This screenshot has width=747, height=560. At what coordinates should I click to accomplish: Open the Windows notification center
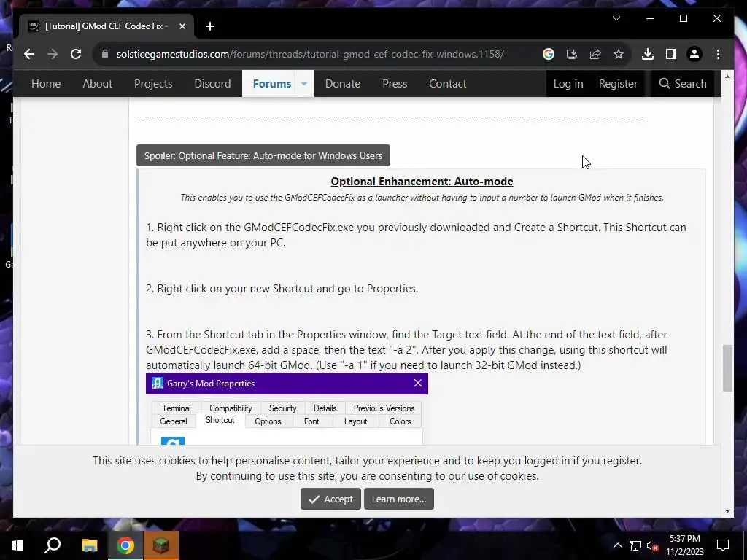pyautogui.click(x=723, y=545)
